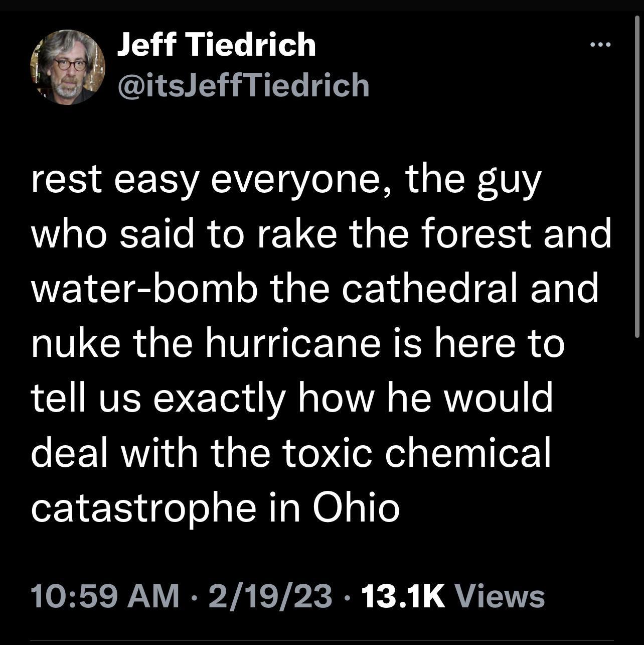Viewport: 644px width, 645px height.
Task: Select the tweet body text area
Action: [321, 341]
